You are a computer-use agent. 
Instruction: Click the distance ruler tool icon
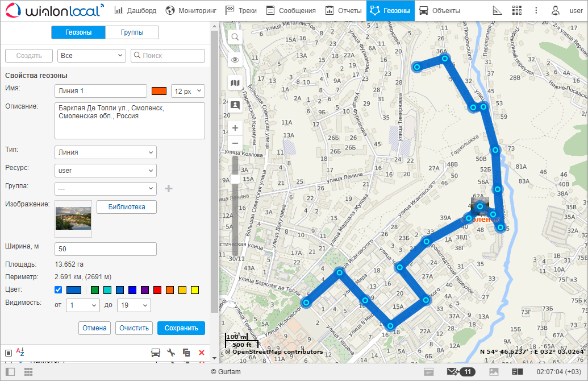[x=497, y=10]
